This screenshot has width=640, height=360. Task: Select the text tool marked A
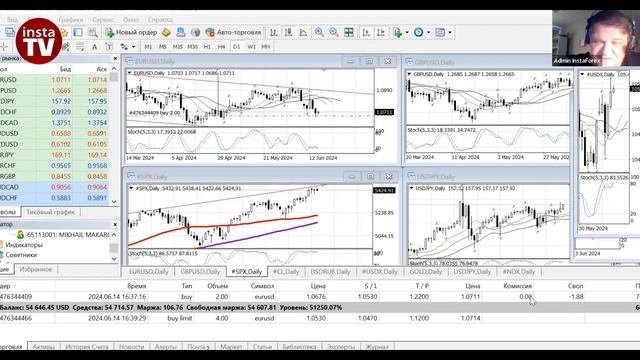click(x=94, y=47)
